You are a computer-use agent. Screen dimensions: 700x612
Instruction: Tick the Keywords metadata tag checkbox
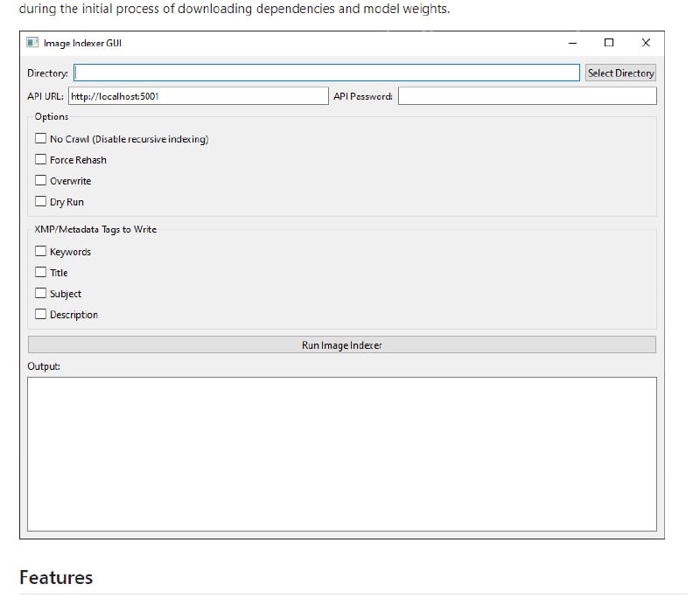tap(40, 251)
